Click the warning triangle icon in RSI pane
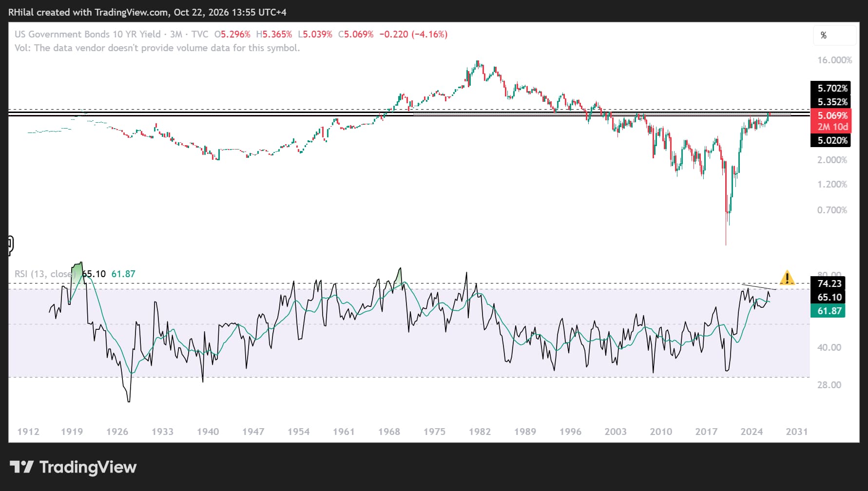Screen dimensions: 868x491 point(787,278)
